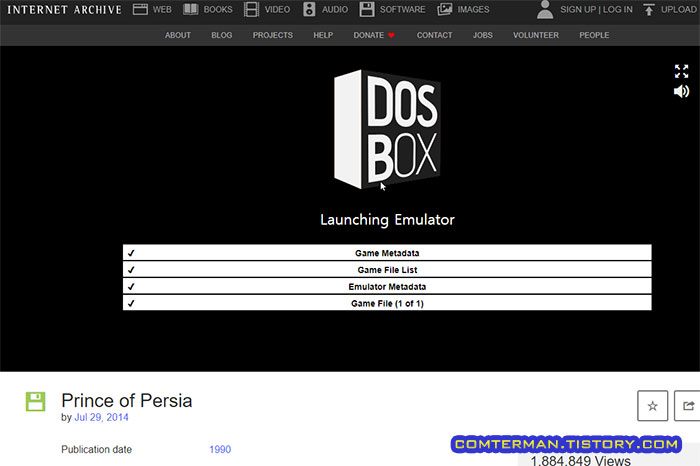Viewport: 700px width, 466px height.
Task: Open the 1990 publication date link
Action: 220,449
